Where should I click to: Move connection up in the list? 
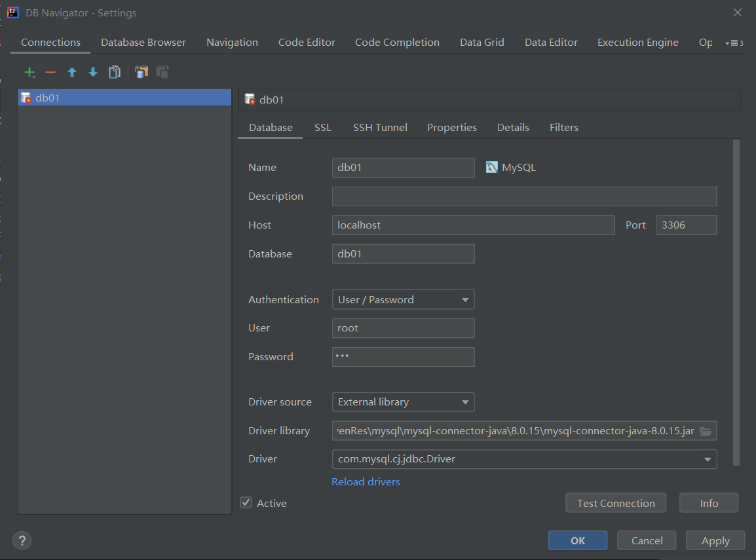point(71,72)
